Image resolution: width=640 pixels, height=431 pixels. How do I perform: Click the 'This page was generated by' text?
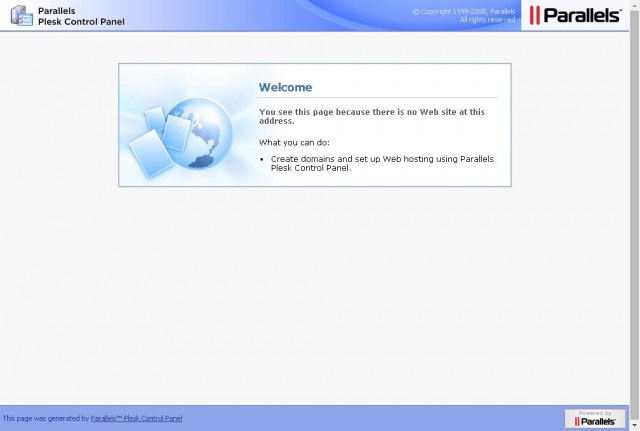click(46, 418)
